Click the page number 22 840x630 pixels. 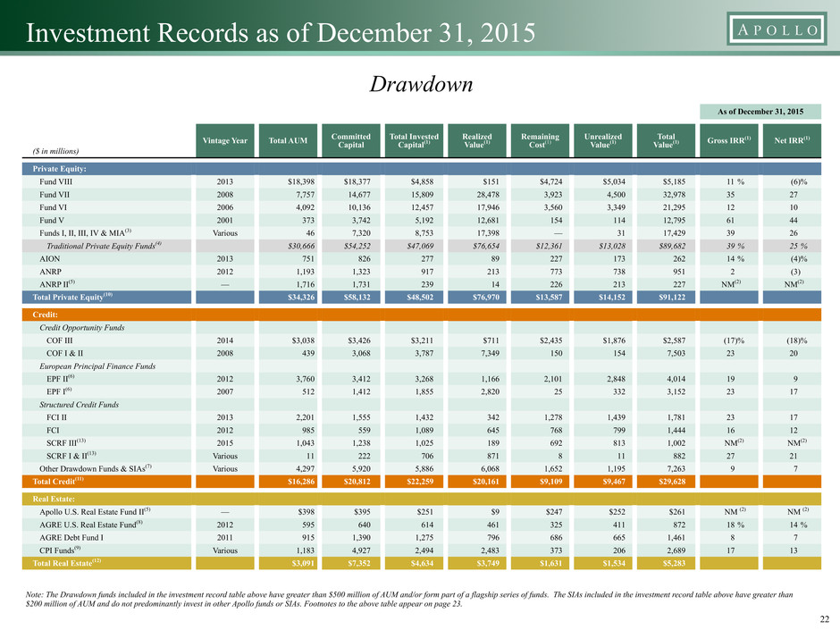click(x=825, y=618)
